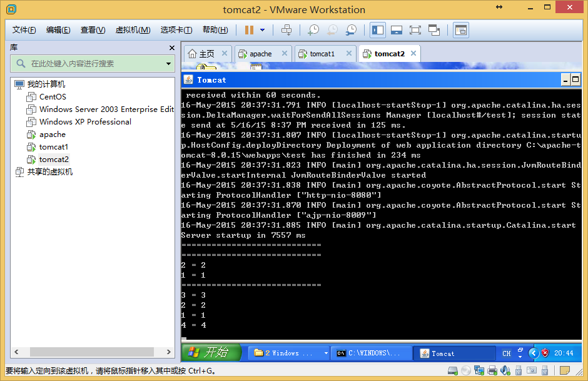Pause the virtual machine with the orange button

click(249, 30)
